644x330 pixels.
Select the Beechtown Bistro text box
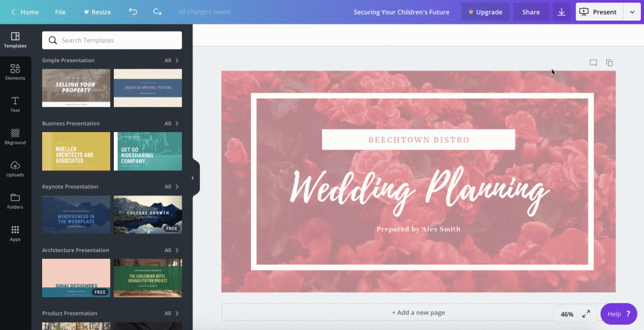click(x=418, y=140)
